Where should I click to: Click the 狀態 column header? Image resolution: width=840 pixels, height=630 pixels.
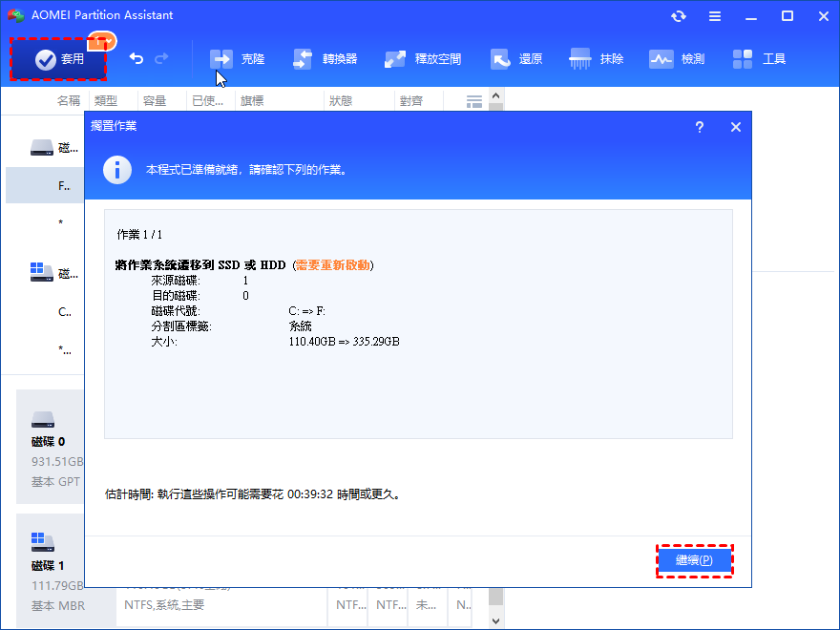[x=341, y=101]
